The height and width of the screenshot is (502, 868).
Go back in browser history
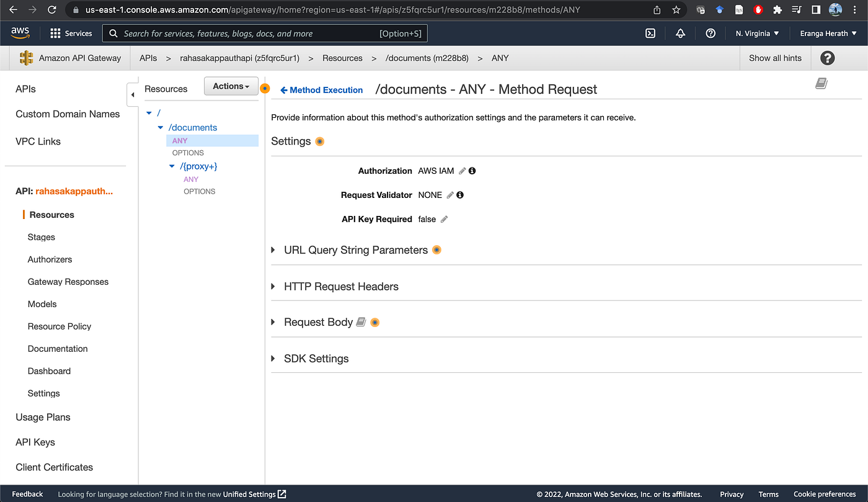coord(15,10)
